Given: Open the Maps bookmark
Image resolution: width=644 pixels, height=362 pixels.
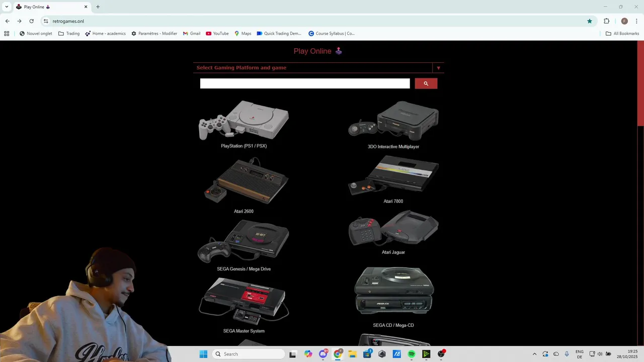Looking at the screenshot, I should click(x=243, y=34).
